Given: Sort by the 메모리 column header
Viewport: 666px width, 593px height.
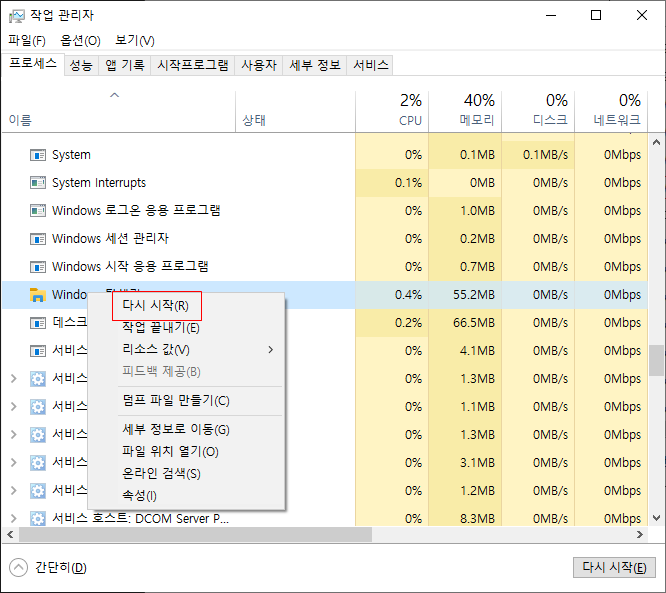Looking at the screenshot, I should (x=465, y=110).
